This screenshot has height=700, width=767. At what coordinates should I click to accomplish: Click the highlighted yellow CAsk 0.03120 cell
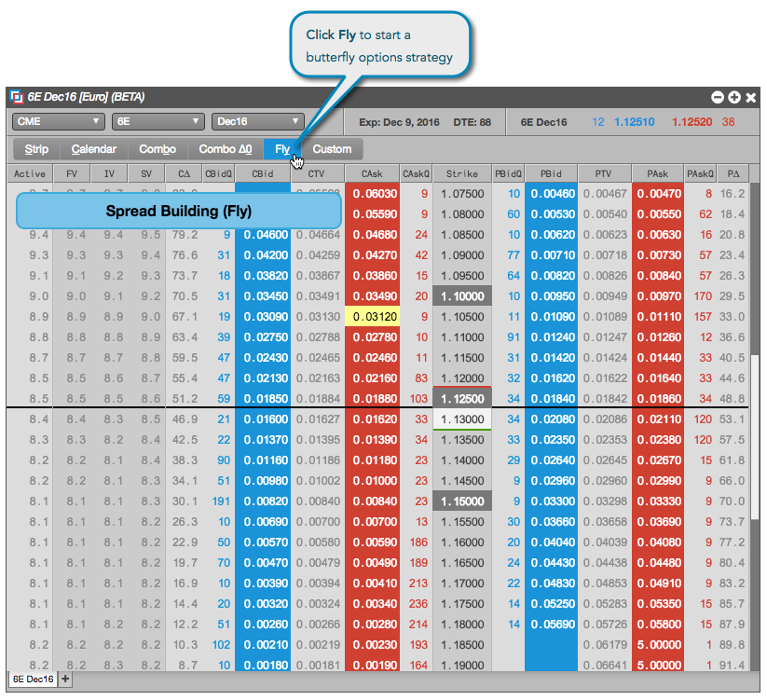coord(373,317)
